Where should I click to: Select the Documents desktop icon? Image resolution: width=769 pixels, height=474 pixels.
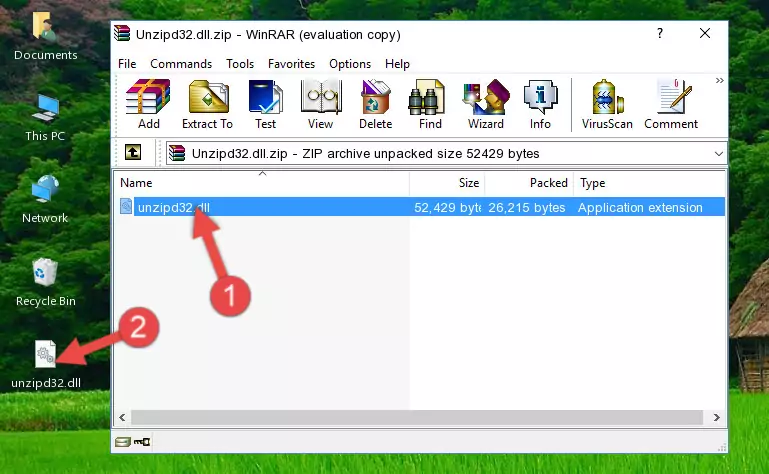click(45, 36)
